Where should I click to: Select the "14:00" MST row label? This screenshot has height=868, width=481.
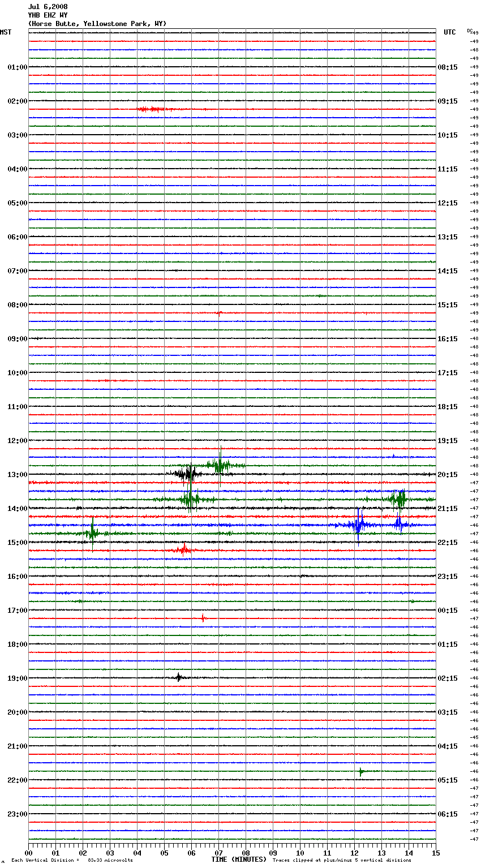click(x=18, y=509)
